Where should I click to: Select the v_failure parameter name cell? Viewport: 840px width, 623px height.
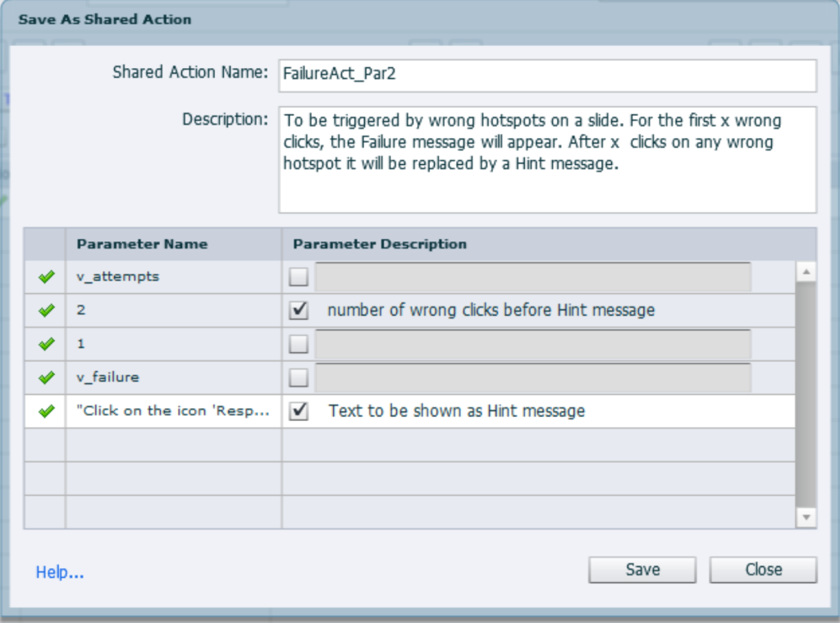click(173, 378)
